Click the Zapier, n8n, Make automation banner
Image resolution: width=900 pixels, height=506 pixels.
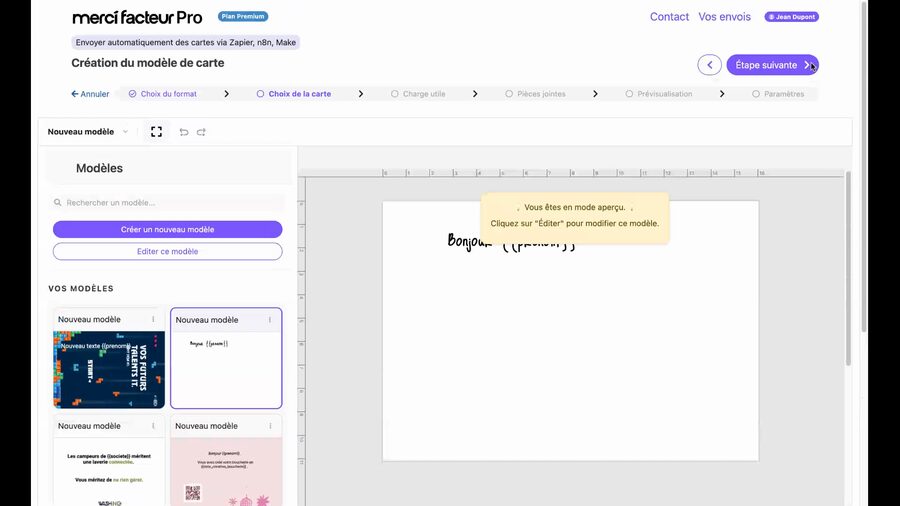click(185, 42)
